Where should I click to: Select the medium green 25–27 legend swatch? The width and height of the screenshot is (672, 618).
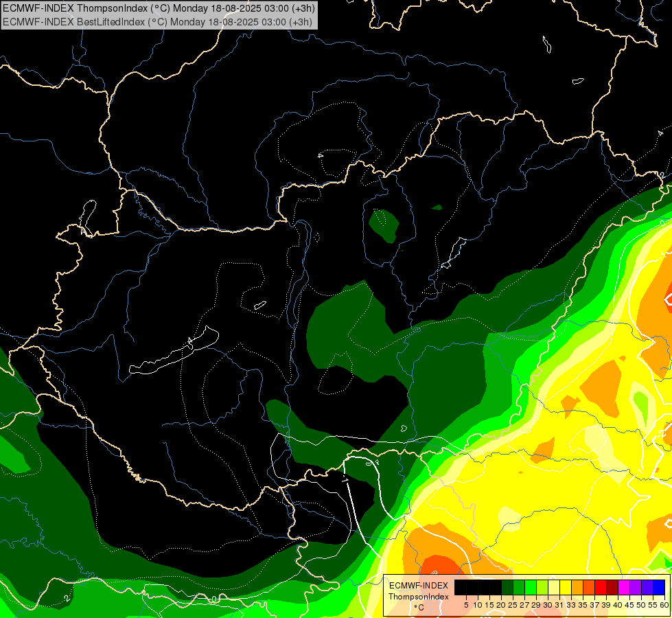(519, 587)
